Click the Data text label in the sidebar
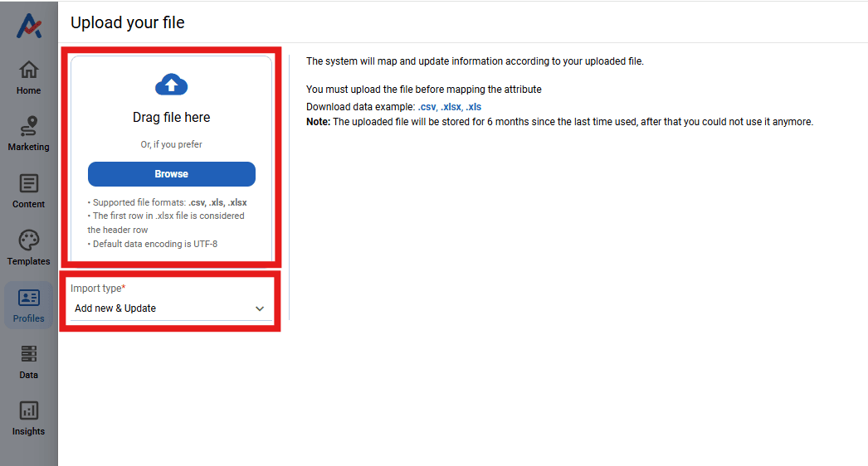This screenshot has height=466, width=868. 29,375
